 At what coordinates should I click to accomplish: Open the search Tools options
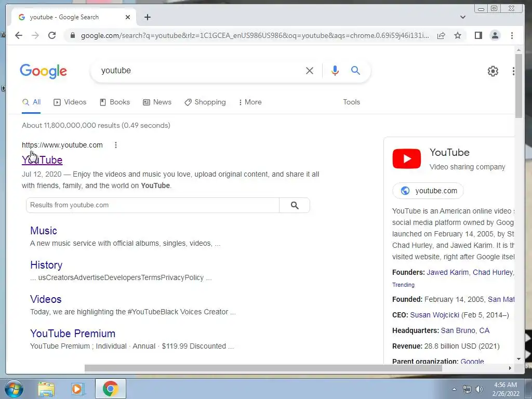coord(351,102)
